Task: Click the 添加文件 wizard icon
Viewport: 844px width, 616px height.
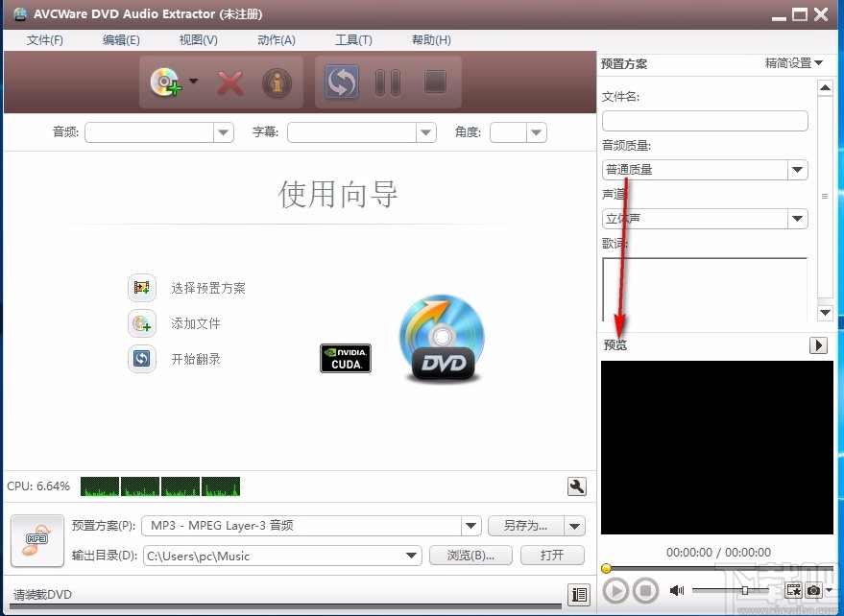Action: (141, 323)
